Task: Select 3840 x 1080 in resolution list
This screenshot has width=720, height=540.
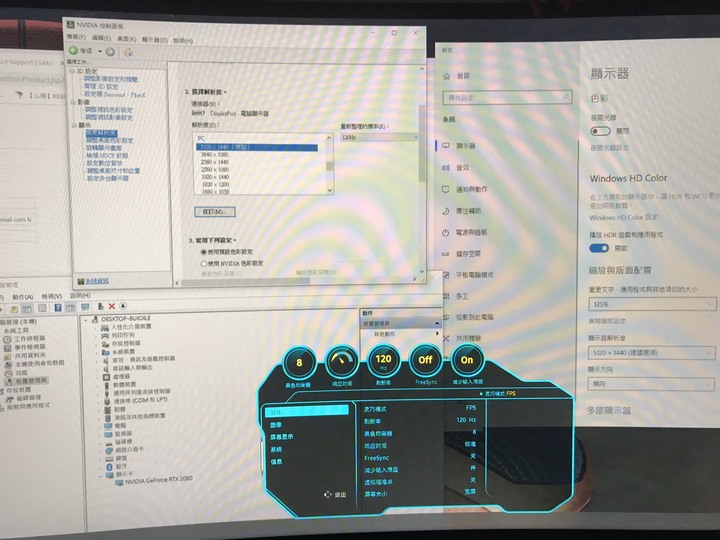Action: click(x=214, y=155)
